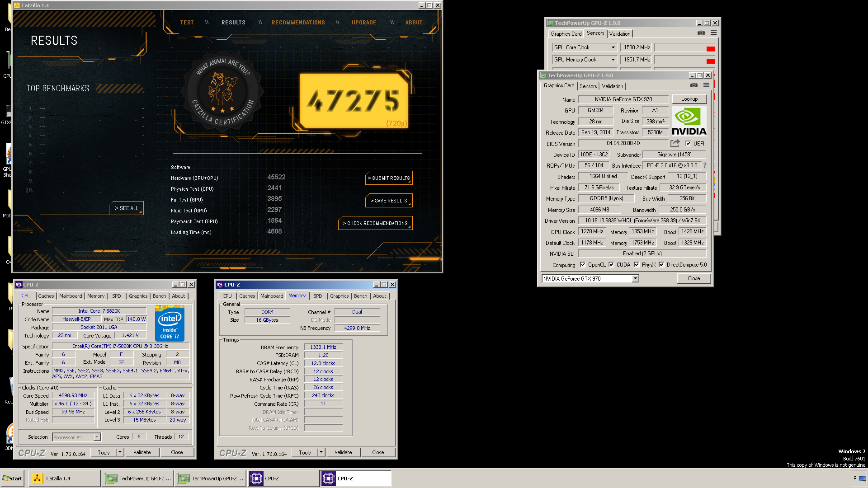Open the NVIDIA GeForce GTX 970 GPU selector dropdown
This screenshot has width=868, height=488.
[x=635, y=279]
